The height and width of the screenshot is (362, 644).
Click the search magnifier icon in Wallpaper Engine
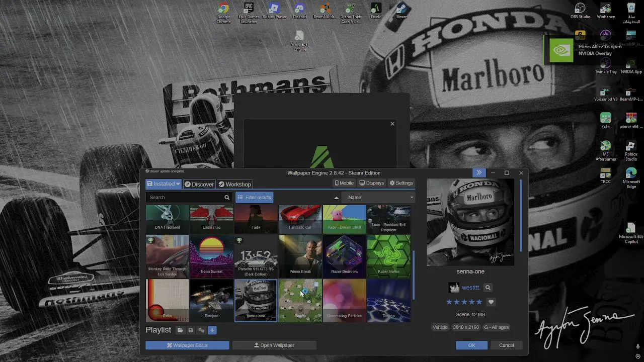(227, 198)
